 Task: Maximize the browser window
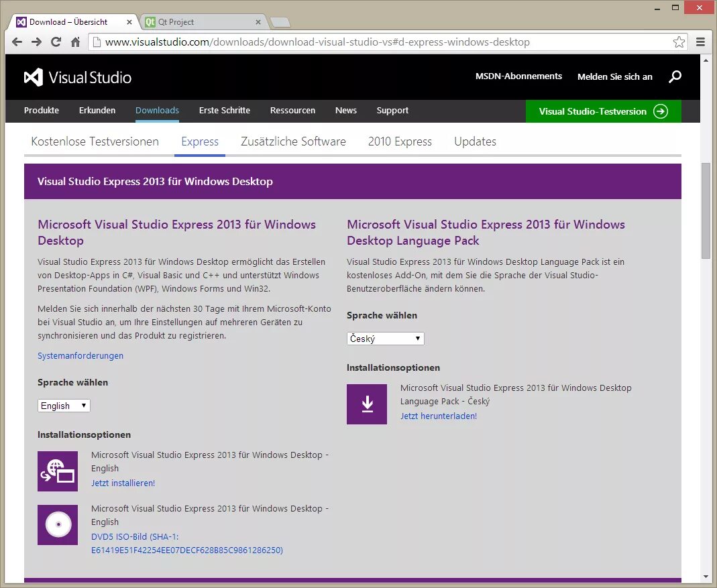(x=675, y=8)
